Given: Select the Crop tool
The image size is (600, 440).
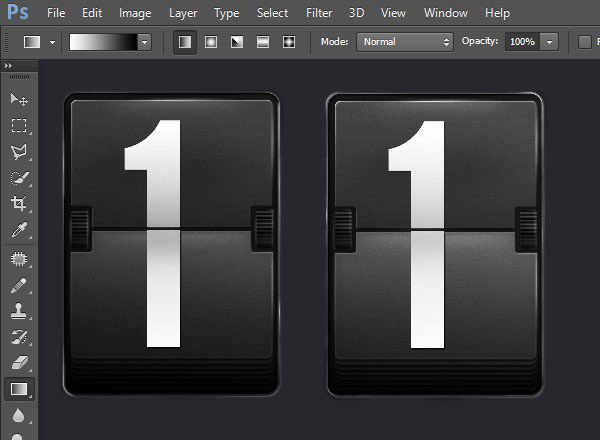Looking at the screenshot, I should [x=19, y=203].
